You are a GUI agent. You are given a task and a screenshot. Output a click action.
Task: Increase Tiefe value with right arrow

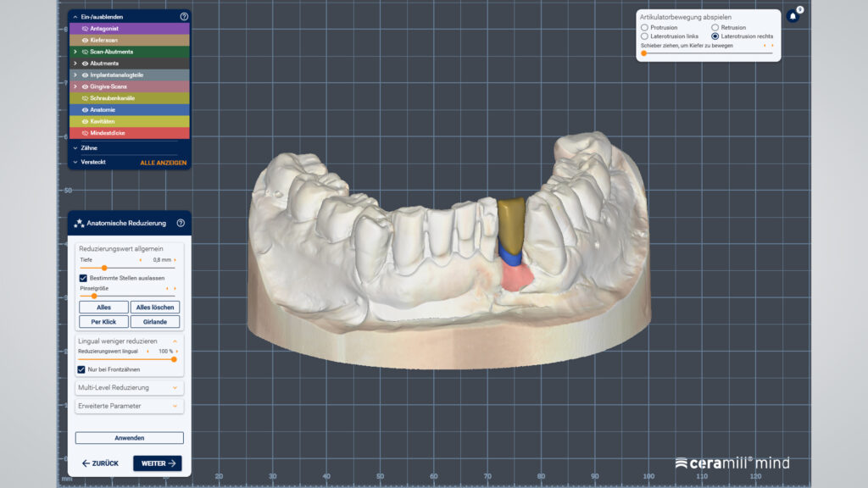coord(176,259)
